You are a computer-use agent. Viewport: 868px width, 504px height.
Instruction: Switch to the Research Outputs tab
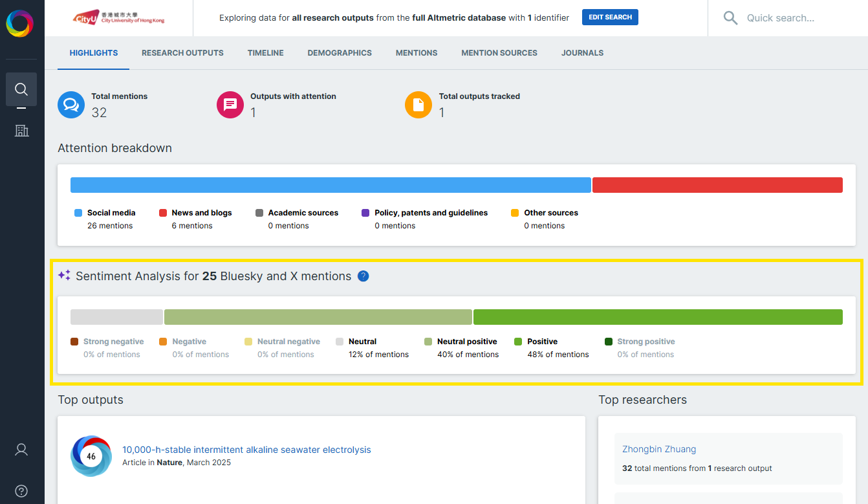[182, 53]
